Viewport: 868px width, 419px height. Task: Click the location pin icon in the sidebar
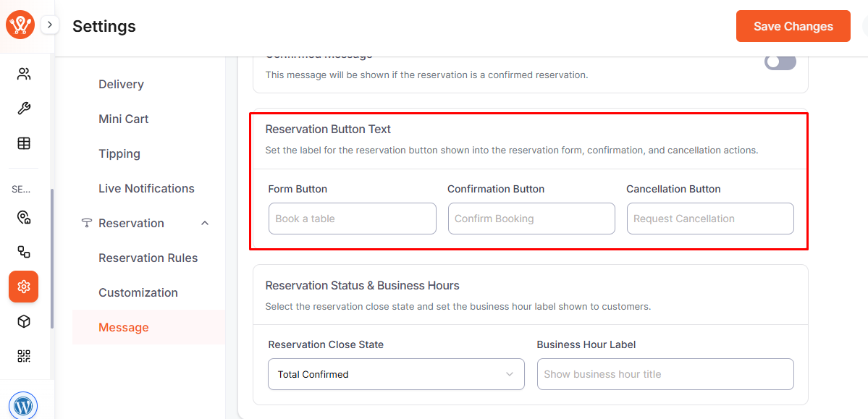tap(24, 217)
